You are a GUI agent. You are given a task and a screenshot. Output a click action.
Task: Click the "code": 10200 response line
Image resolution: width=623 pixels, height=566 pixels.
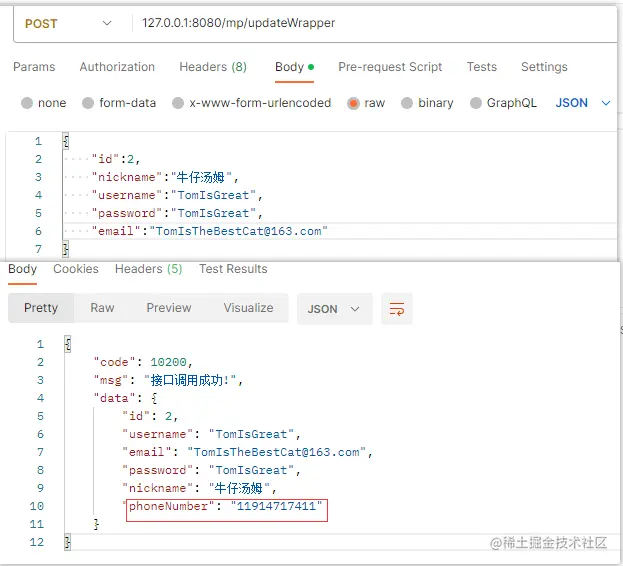(143, 362)
